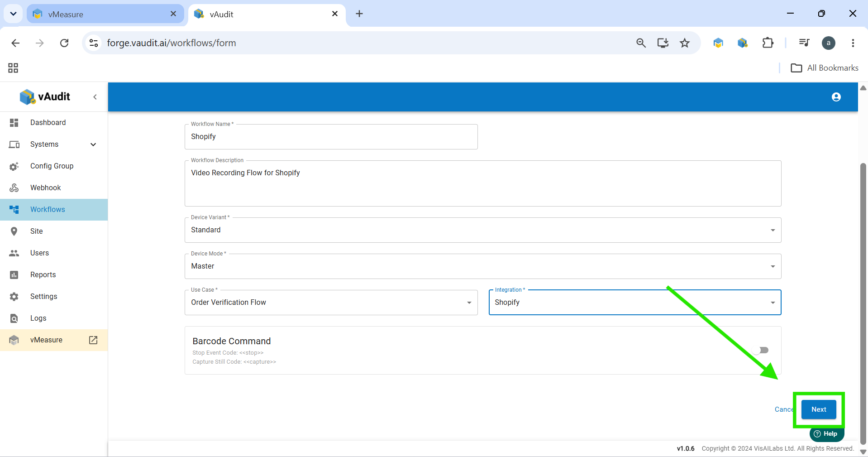This screenshot has width=868, height=457.
Task: Click the Next button
Action: [819, 409]
